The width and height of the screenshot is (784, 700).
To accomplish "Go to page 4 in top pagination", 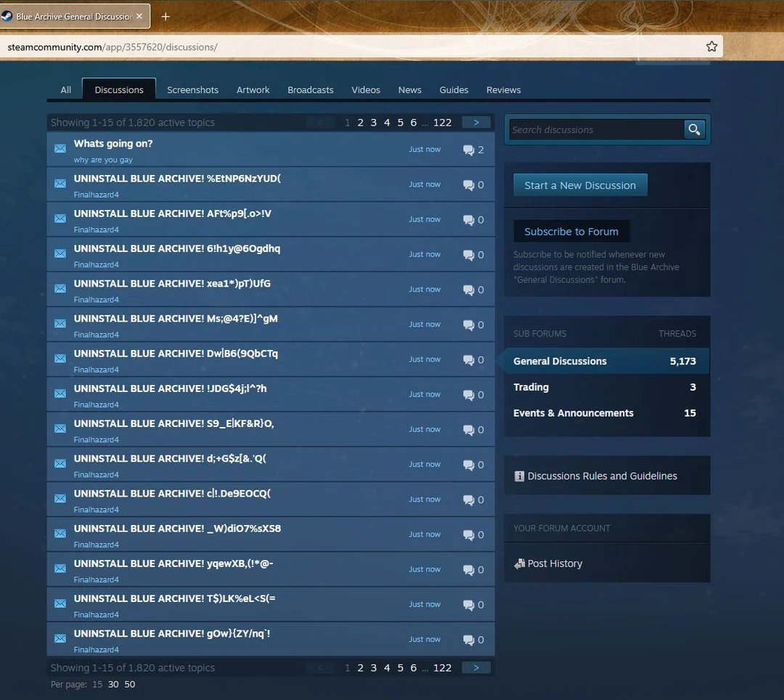I will coord(386,123).
